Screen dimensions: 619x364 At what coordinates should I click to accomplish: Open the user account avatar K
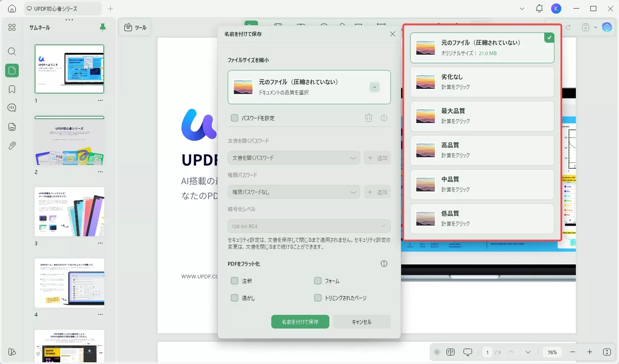pos(556,9)
